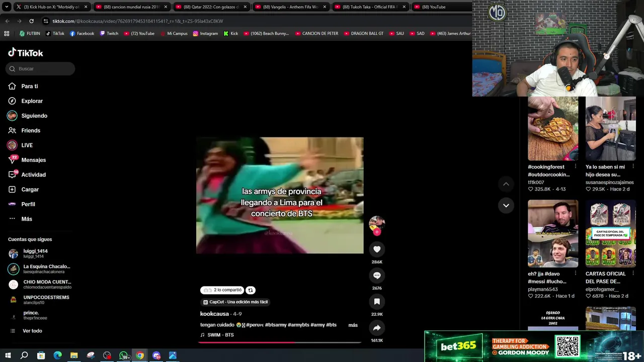This screenshot has height=362, width=644.
Task: Open WhatsApp from the taskbar
Action: point(124,355)
